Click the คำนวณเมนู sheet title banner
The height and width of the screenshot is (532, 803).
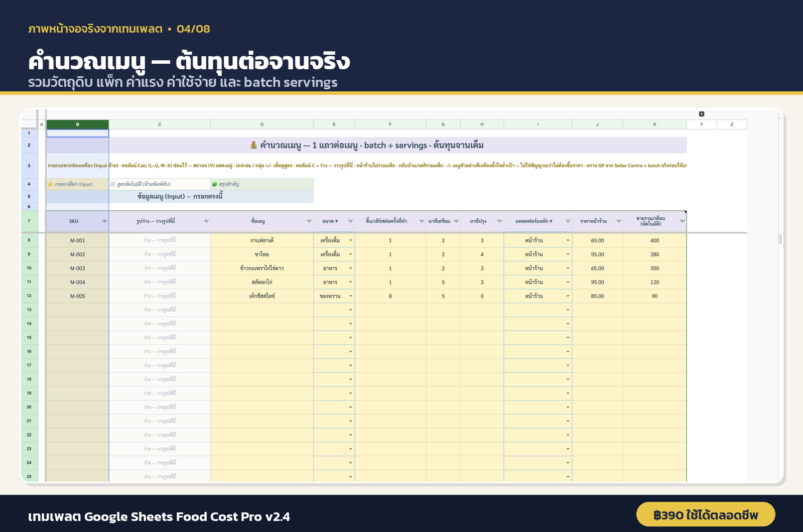tap(366, 146)
